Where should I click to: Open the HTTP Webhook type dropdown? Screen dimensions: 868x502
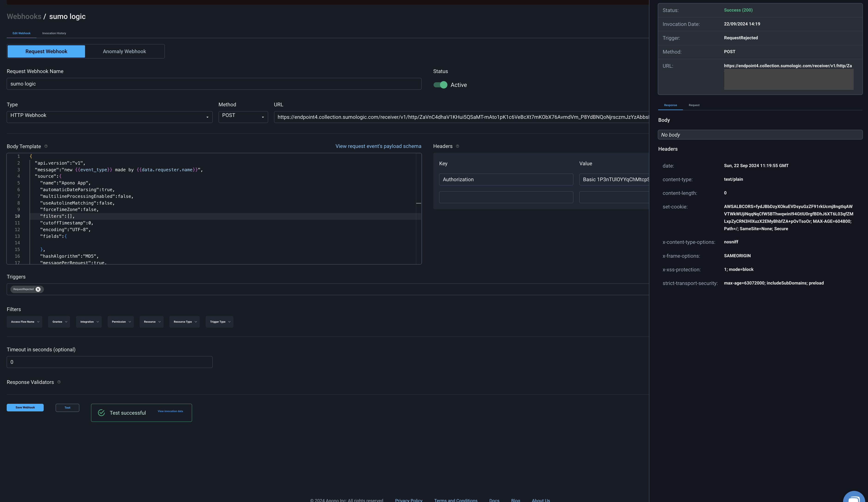coord(109,117)
